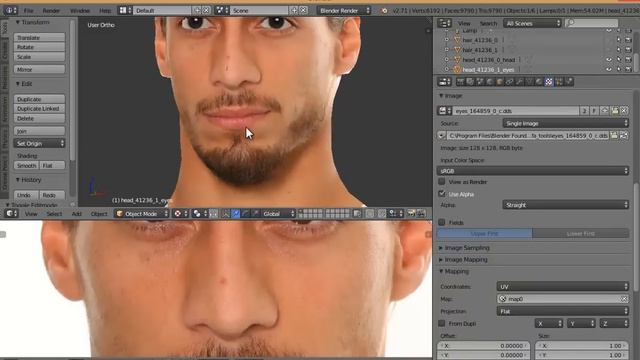Uncheck the Use Alpha checkbox

[442, 193]
